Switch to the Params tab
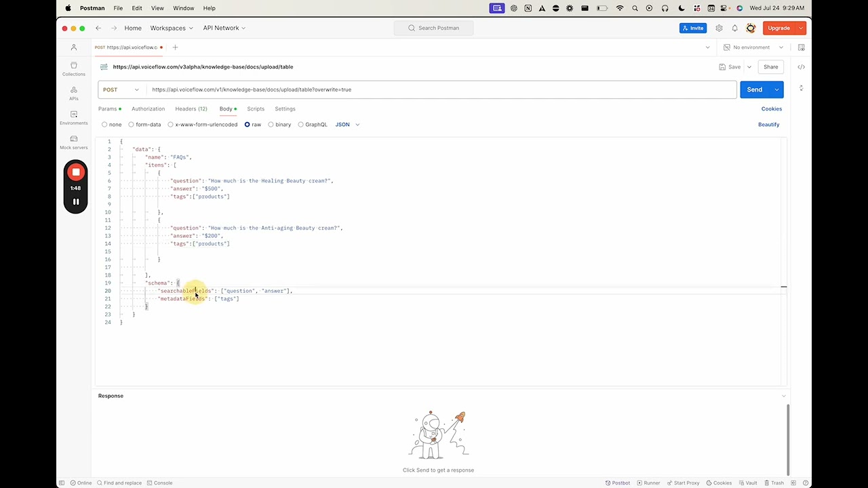The height and width of the screenshot is (488, 868). pyautogui.click(x=109, y=108)
